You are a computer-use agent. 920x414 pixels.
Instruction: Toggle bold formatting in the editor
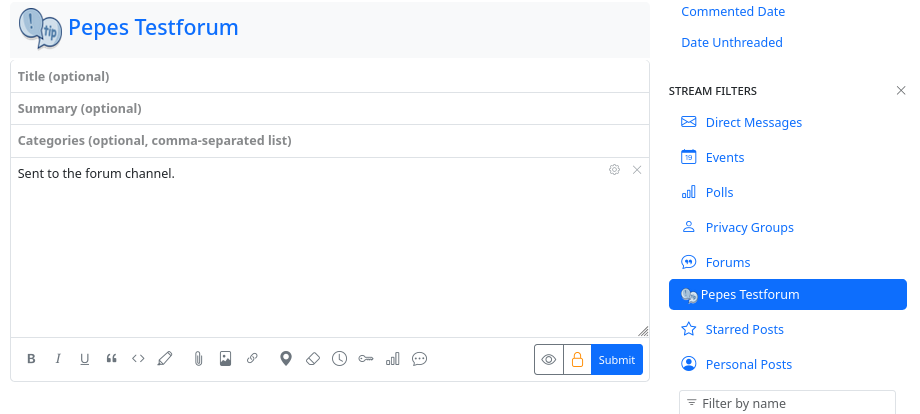tap(31, 359)
